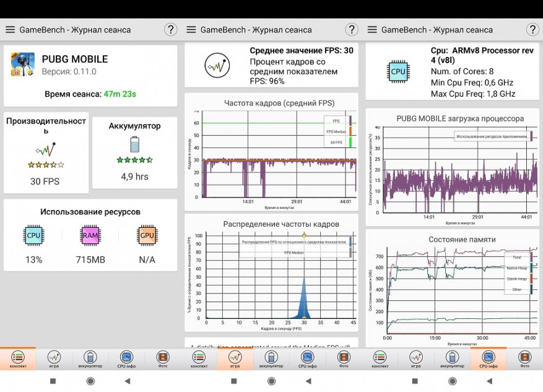
Task: Open hamburger menu in middle GameBench panel
Action: pyautogui.click(x=191, y=30)
